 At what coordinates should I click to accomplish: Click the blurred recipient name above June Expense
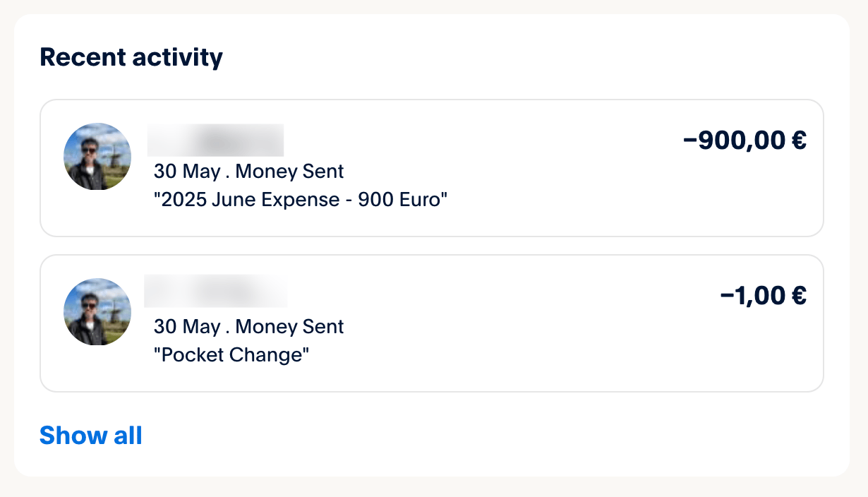point(215,140)
